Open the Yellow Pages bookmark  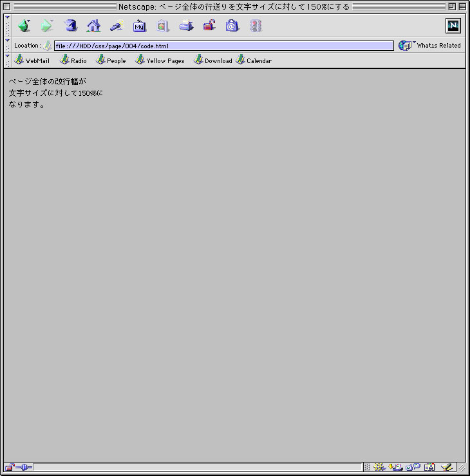(x=160, y=60)
